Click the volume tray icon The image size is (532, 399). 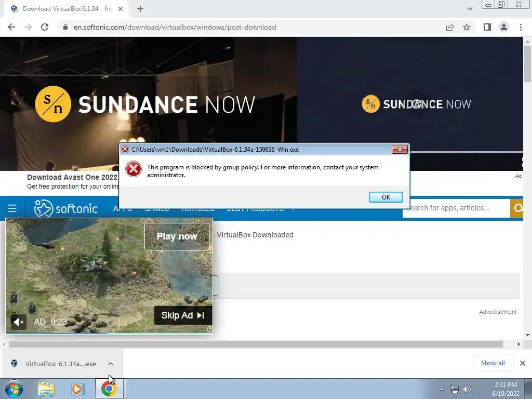pyautogui.click(x=467, y=389)
